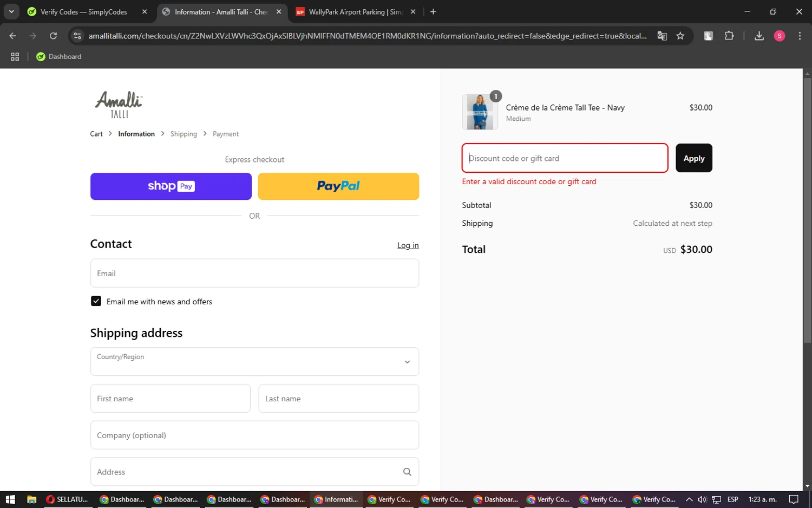The height and width of the screenshot is (508, 812).
Task: Apply the discount code
Action: 694,158
